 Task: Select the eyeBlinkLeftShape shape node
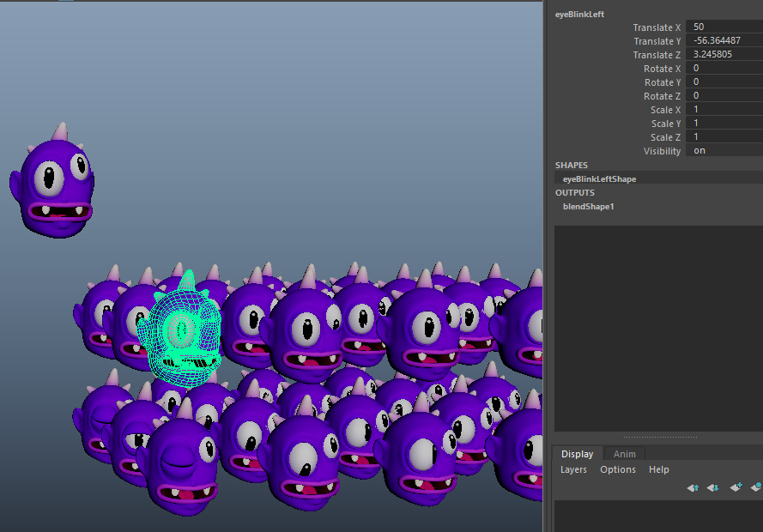(599, 178)
